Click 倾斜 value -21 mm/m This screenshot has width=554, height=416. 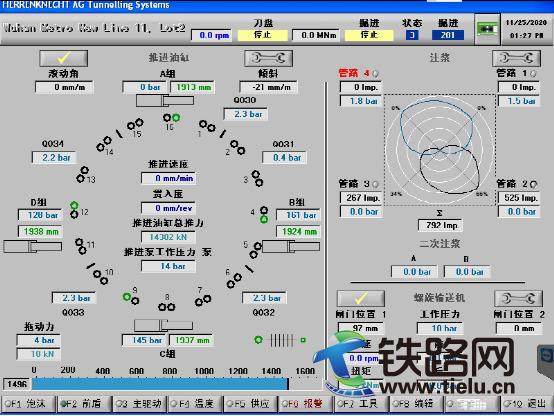point(269,87)
